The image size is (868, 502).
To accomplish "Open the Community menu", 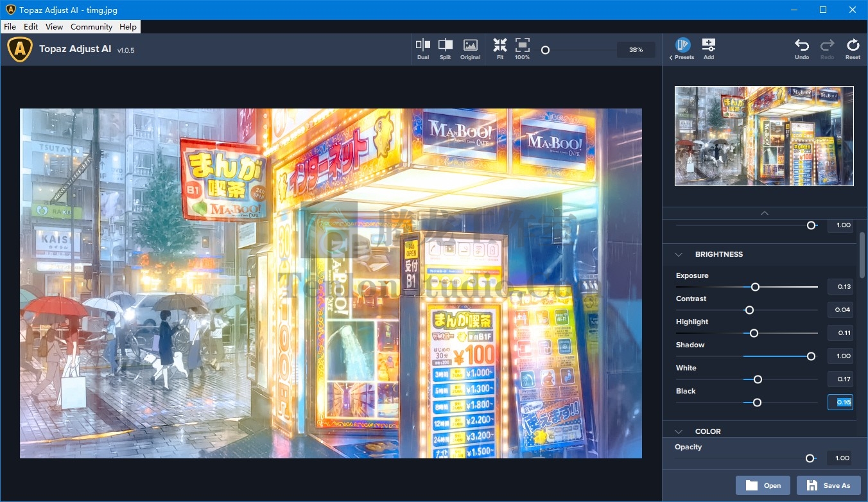I will pyautogui.click(x=91, y=27).
